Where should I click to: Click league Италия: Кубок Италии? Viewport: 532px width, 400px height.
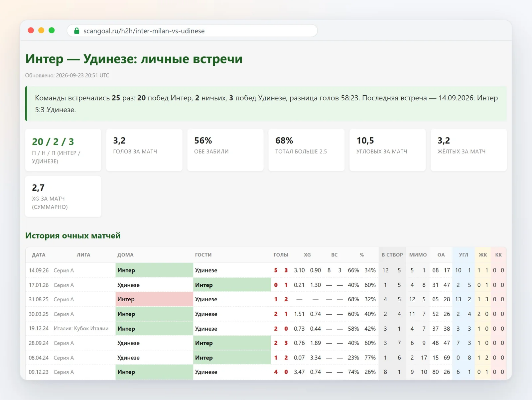(81, 329)
